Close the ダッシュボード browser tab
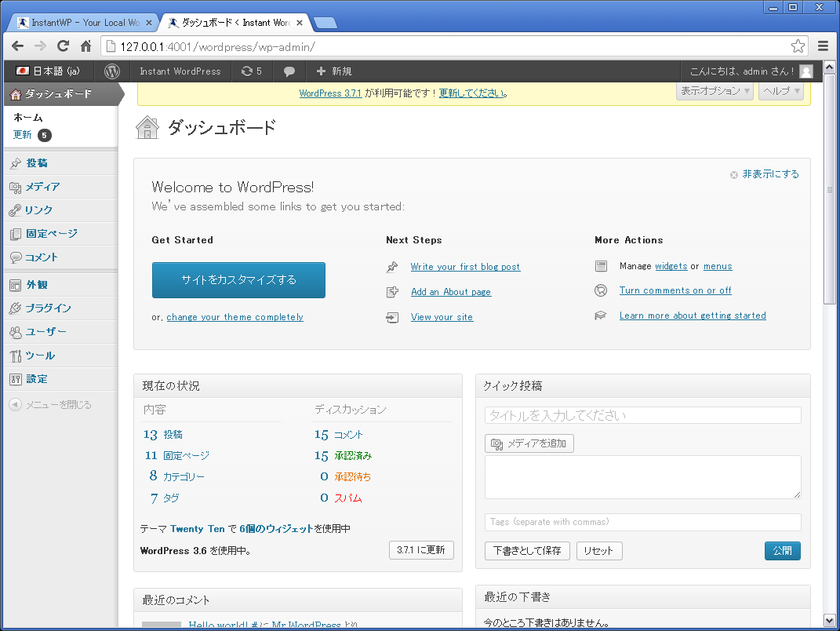Screen dimensions: 840x631 tap(300, 23)
